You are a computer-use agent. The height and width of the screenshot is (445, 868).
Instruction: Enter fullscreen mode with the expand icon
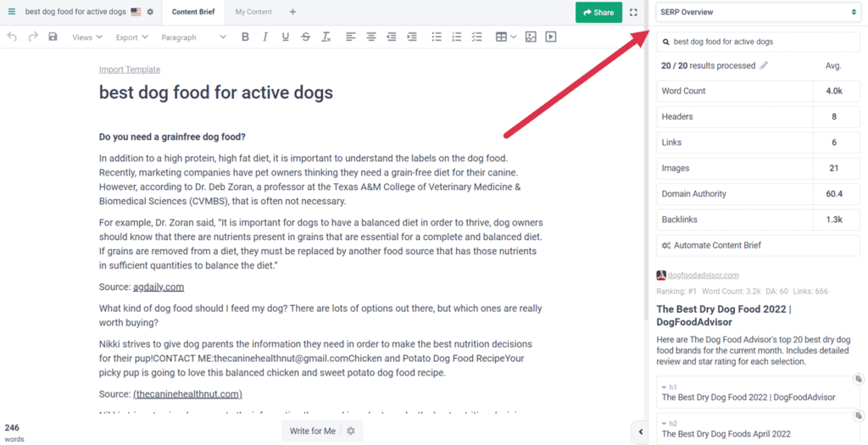click(x=633, y=13)
